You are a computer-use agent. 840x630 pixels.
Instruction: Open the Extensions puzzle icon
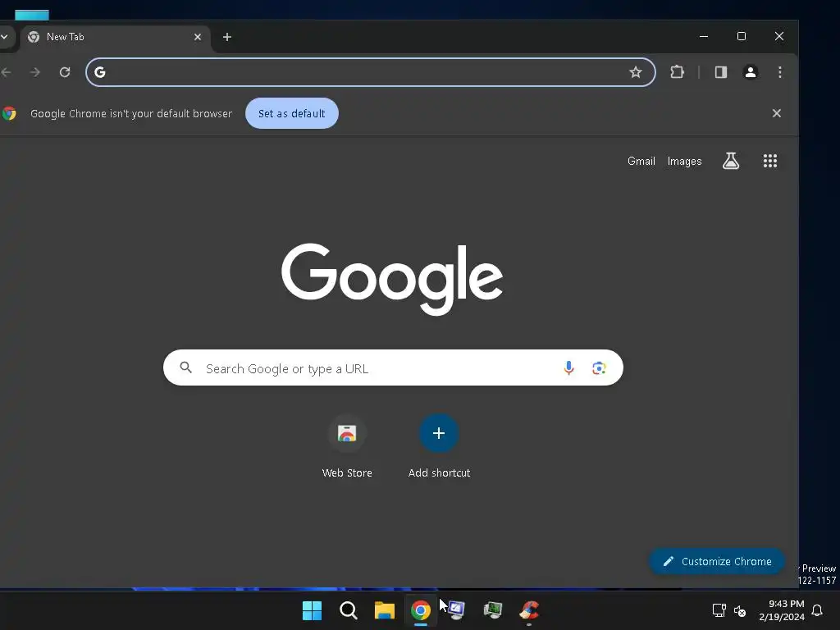[x=677, y=72]
